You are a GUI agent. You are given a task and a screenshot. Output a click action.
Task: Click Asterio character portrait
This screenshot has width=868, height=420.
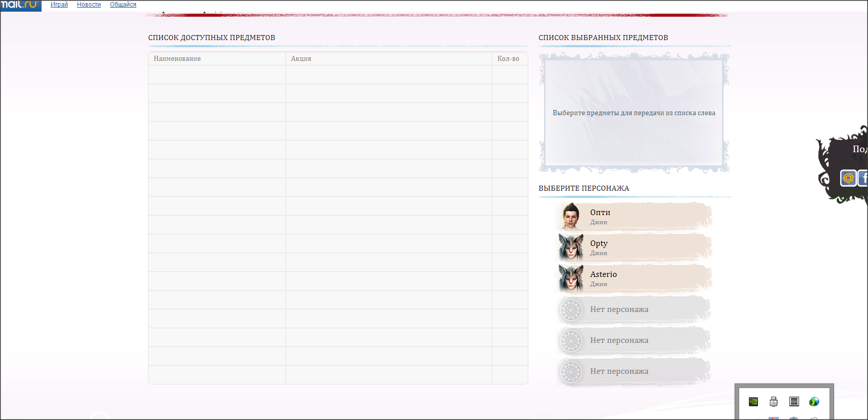tap(571, 278)
